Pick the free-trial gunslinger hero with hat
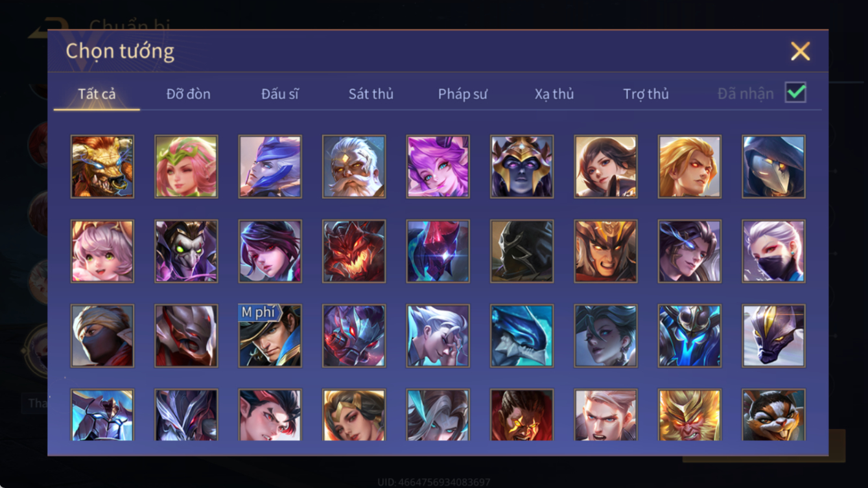The width and height of the screenshot is (868, 488). [x=270, y=336]
